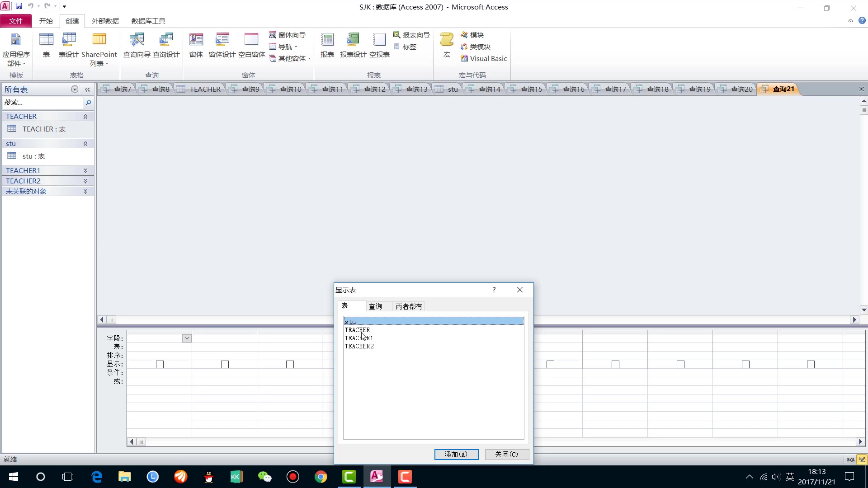Tick second column 显示 checkbox
The width and height of the screenshot is (868, 488).
(x=225, y=365)
